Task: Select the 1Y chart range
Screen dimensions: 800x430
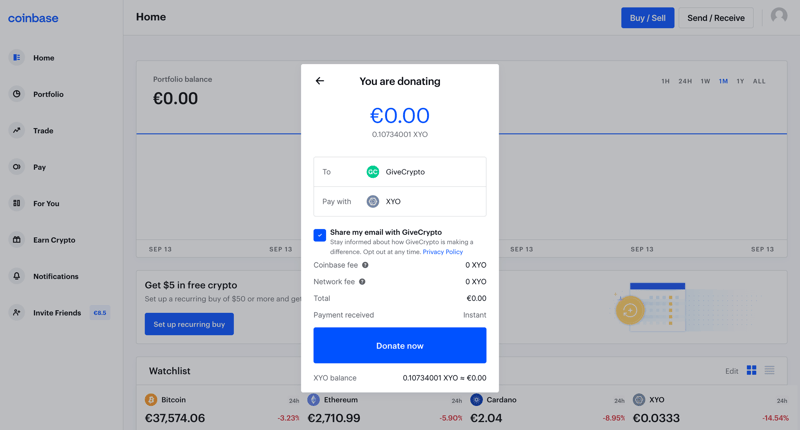Action: [740, 81]
